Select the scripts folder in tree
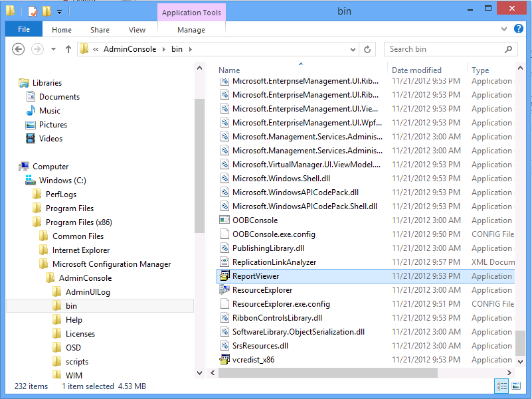Screen dimensions: 532x399 pos(76,362)
